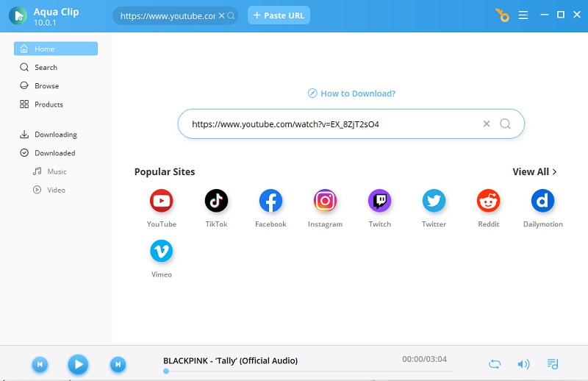Show the Downloaded list
This screenshot has width=588, height=381.
(x=56, y=153)
